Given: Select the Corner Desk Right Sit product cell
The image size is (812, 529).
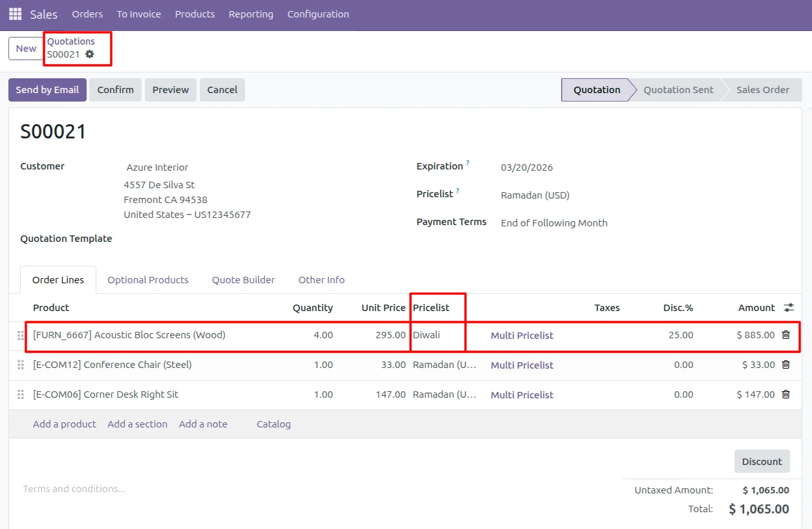Looking at the screenshot, I should pos(105,394).
